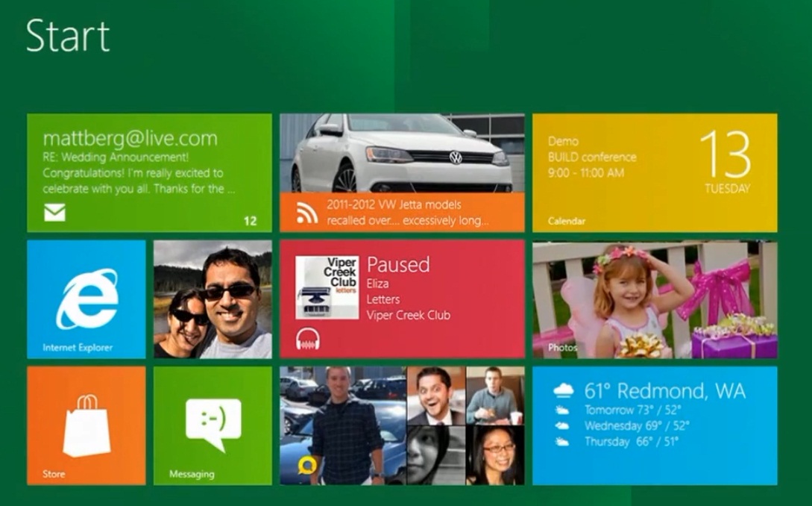Open the 2011-2012 VW Jetta news headline

tap(407, 213)
